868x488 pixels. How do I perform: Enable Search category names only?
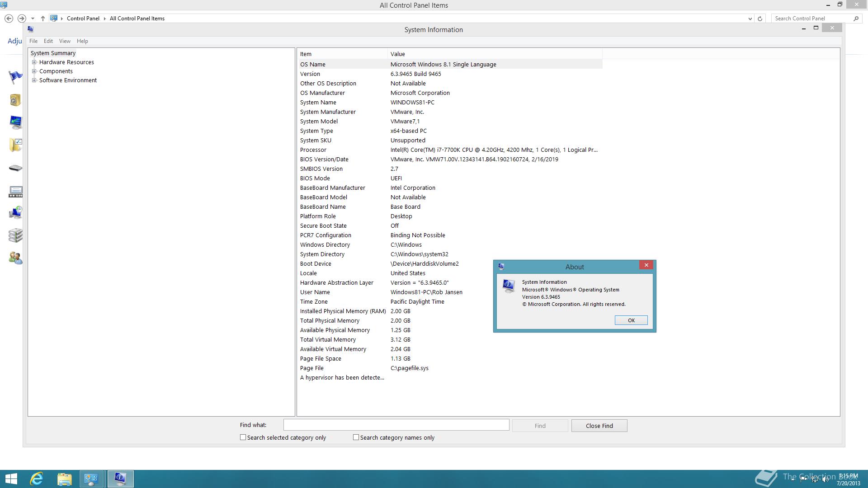(356, 437)
